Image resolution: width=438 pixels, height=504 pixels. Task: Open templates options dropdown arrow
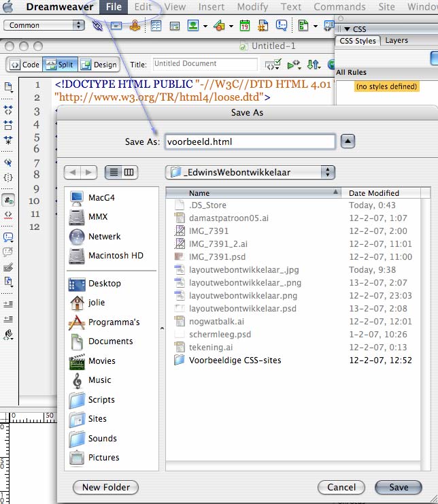[x=316, y=26]
